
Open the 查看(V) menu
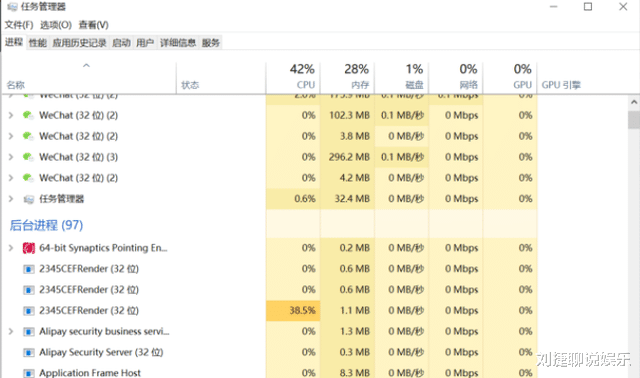pos(93,25)
